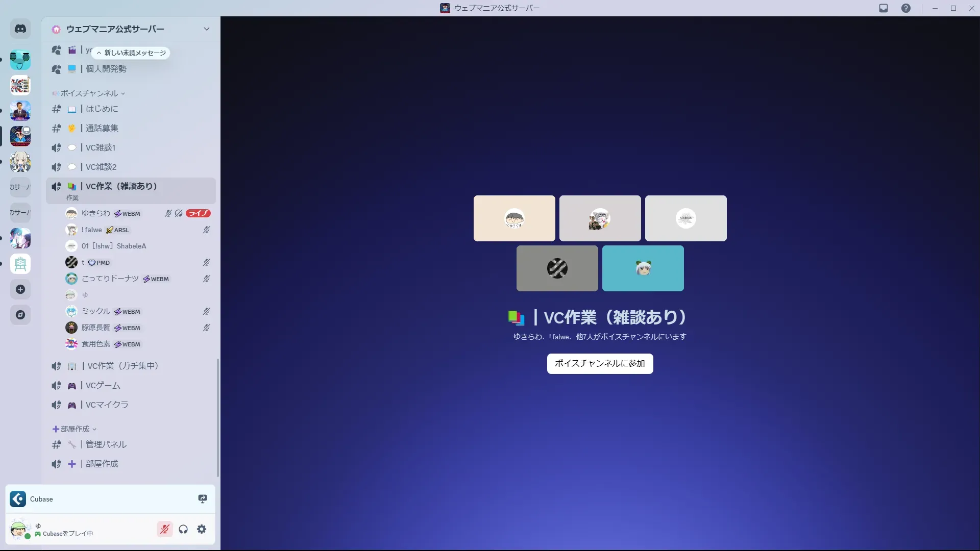This screenshot has width=980, height=551.
Task: Toggle microphone mute in user panel
Action: [164, 529]
